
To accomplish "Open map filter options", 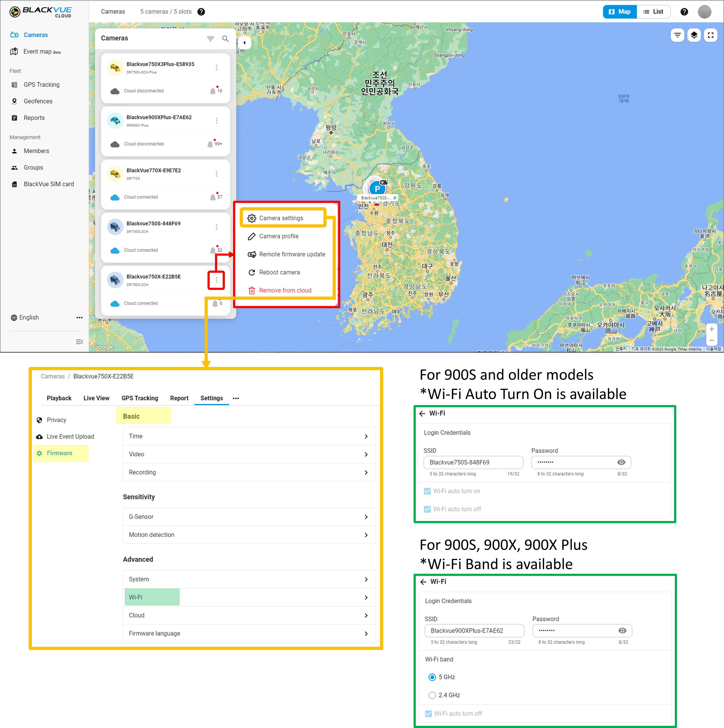I will click(677, 35).
